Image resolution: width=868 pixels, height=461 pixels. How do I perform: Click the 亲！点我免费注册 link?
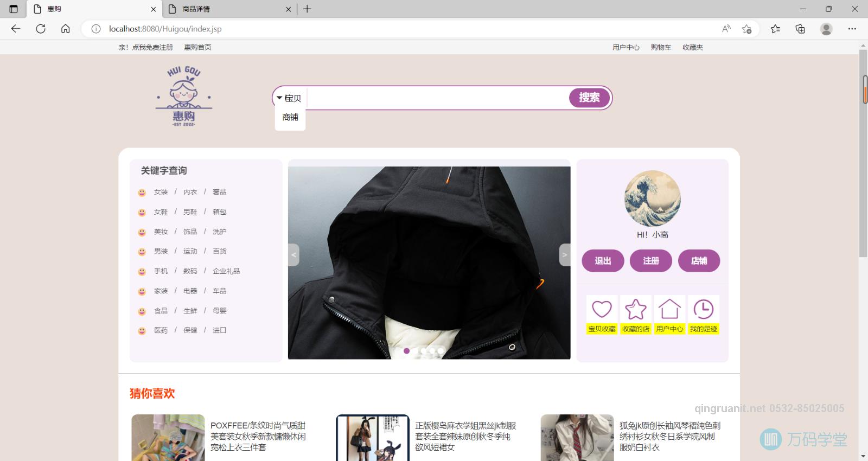pos(145,47)
